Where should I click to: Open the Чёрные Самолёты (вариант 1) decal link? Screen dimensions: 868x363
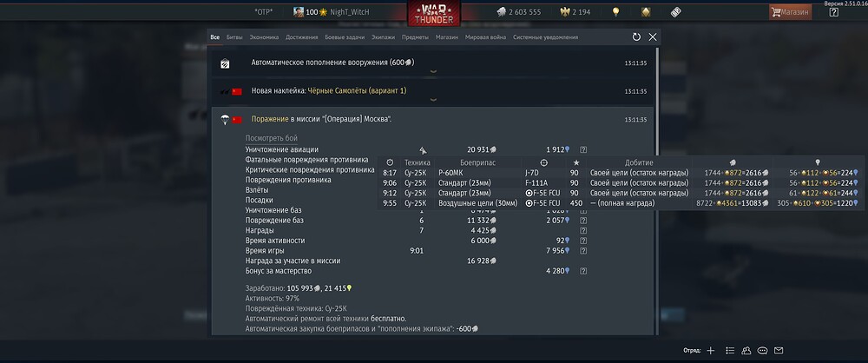click(x=357, y=90)
